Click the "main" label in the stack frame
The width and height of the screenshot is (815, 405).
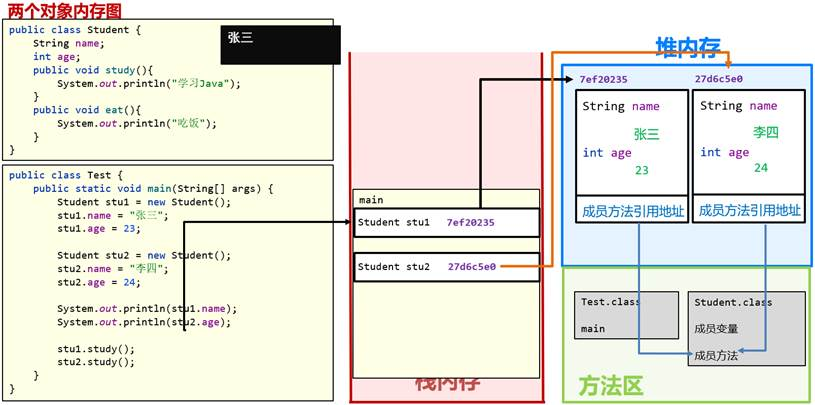371,200
